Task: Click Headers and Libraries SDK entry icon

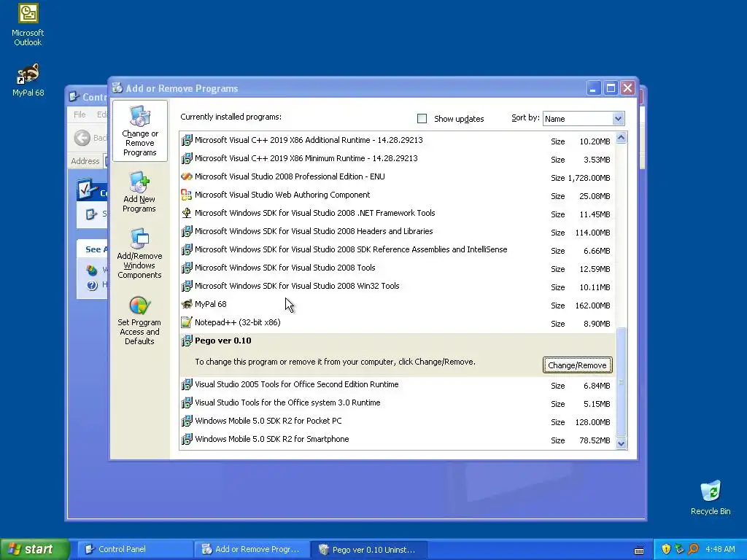Action: 187,231
